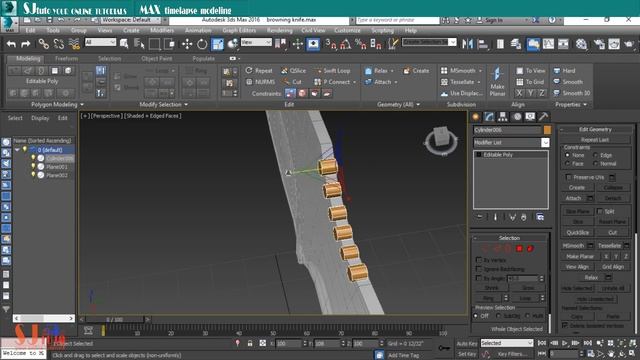Select the Normal constraint radio button

(x=596, y=164)
